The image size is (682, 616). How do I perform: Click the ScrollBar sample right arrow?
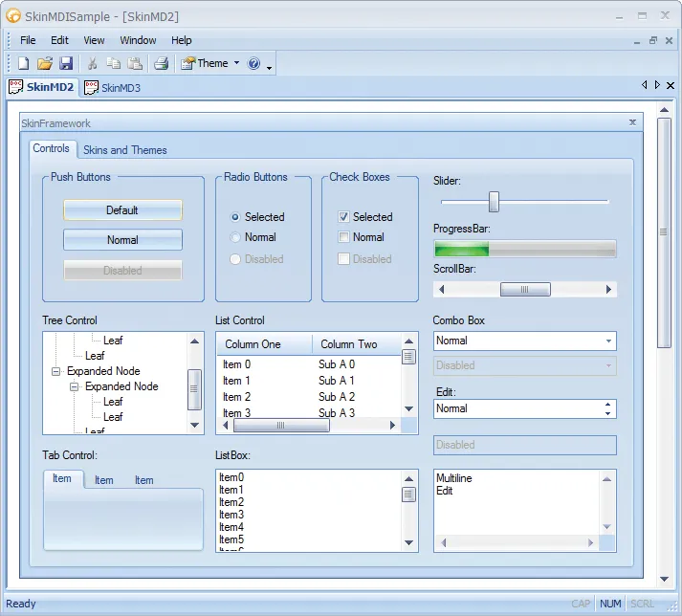tap(608, 289)
